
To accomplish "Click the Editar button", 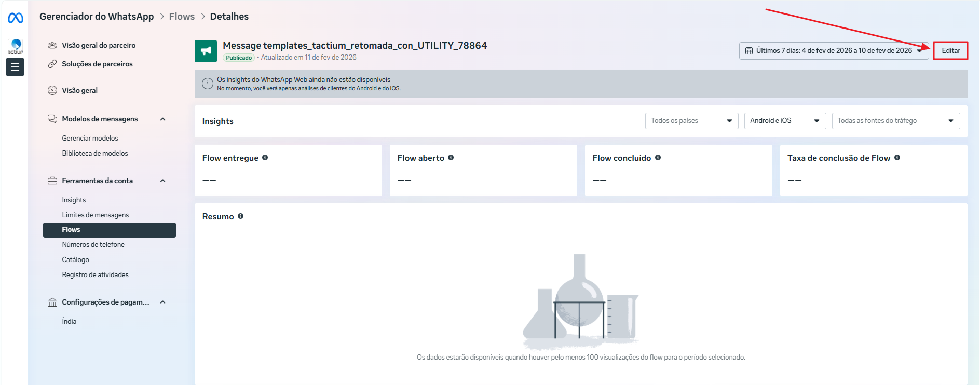I will coord(950,51).
